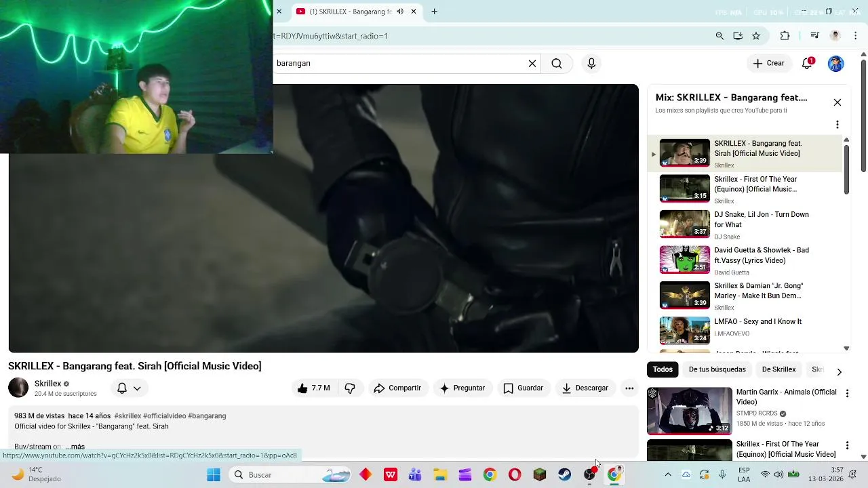
Task: Click the page vertical scrollbar
Action: click(863, 117)
